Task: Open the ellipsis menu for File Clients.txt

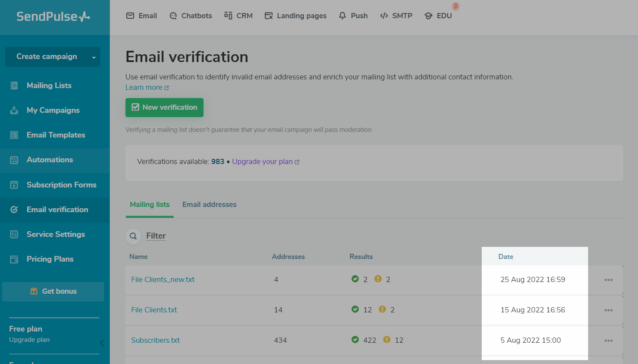Action: pos(608,310)
